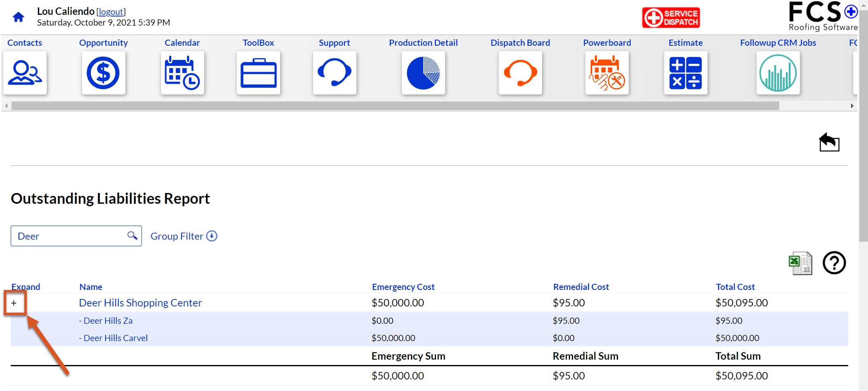
Task: Export report with the Excel icon
Action: (800, 263)
